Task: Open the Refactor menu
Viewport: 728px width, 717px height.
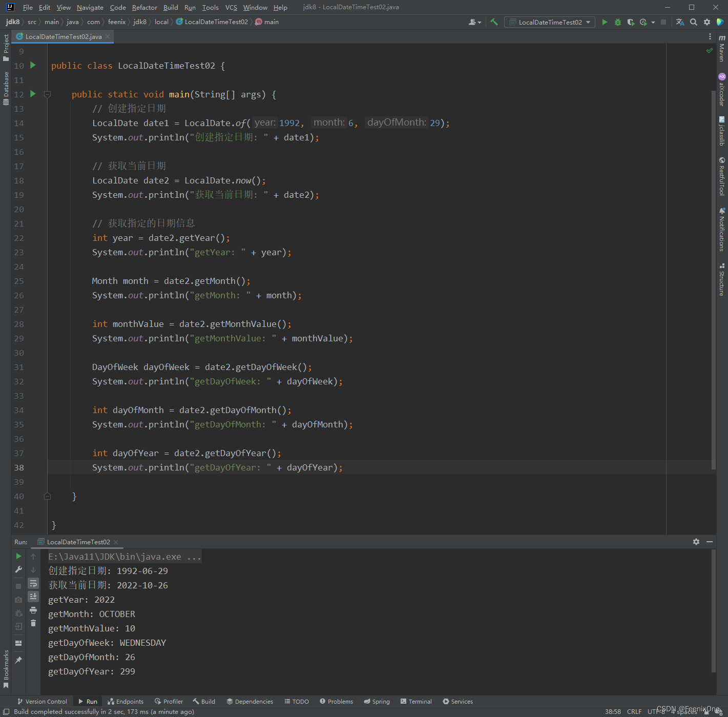Action: pyautogui.click(x=144, y=7)
